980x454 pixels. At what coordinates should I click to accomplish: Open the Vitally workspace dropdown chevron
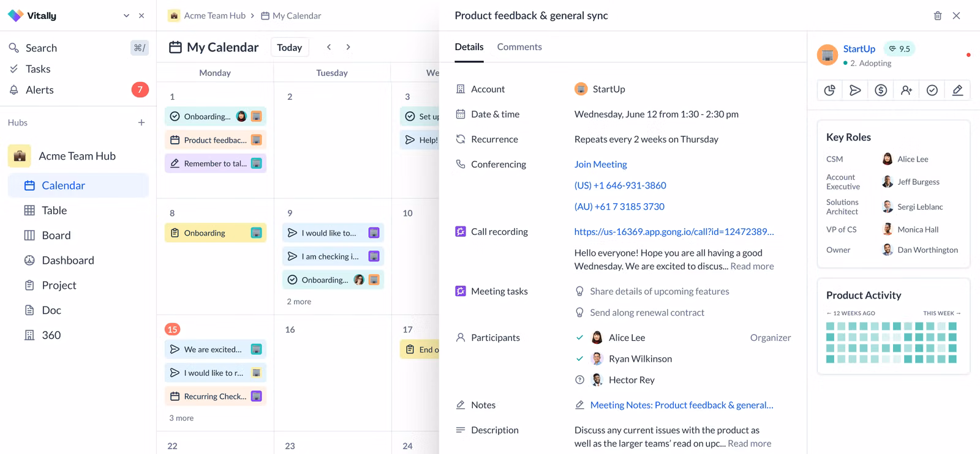pos(126,16)
